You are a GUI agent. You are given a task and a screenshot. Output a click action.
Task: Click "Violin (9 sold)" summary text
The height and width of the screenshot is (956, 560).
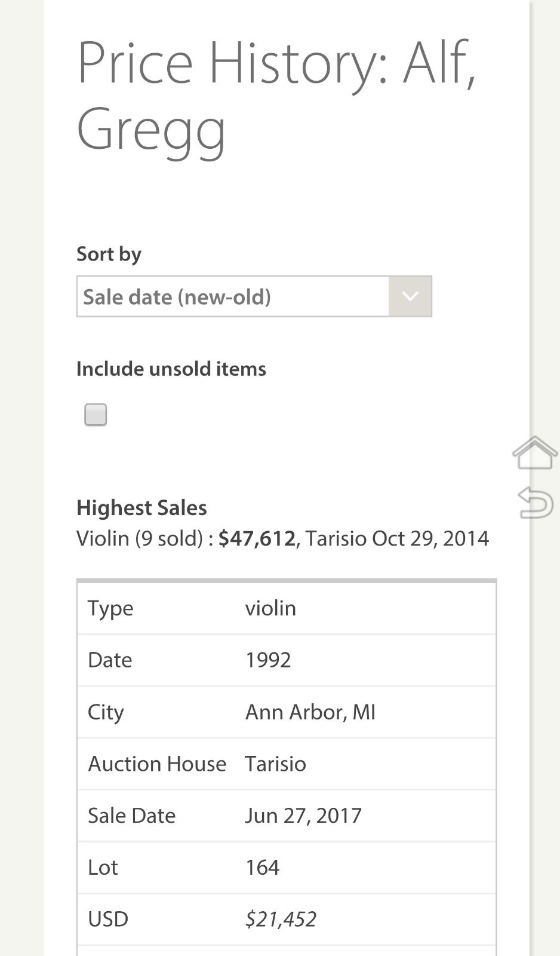pos(140,538)
